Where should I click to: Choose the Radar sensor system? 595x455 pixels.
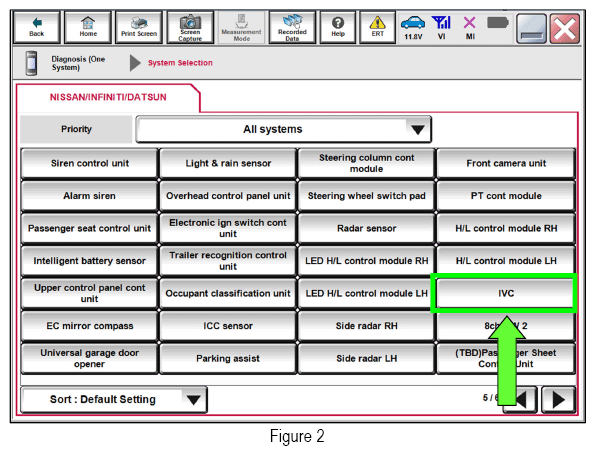[366, 228]
